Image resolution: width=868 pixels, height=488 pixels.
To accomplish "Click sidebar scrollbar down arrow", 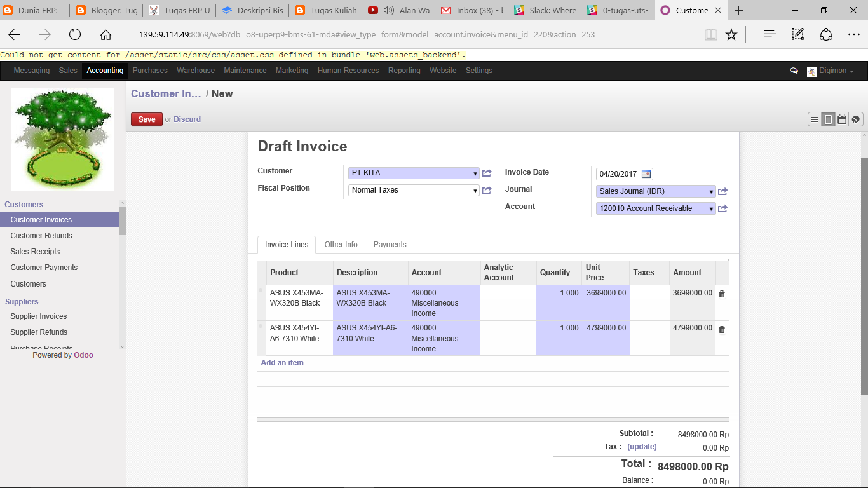I will tap(122, 346).
